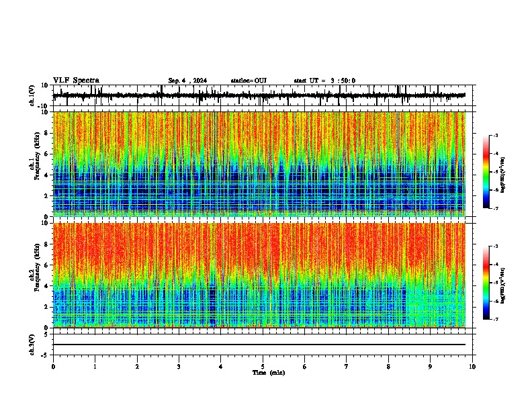This screenshot has height=411, width=532.
Task: Click the "VLF Spectra" plot title
Action: tap(76, 81)
